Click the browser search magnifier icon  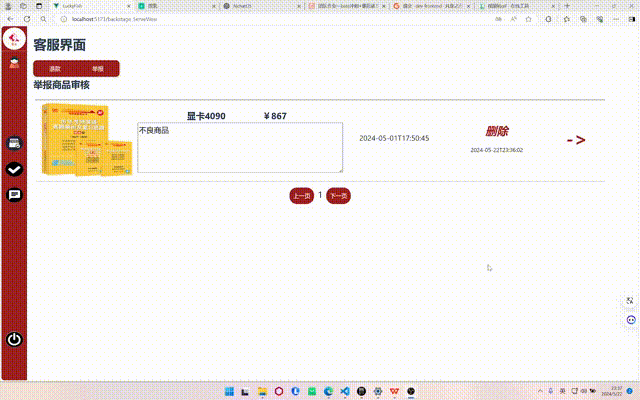point(43,19)
